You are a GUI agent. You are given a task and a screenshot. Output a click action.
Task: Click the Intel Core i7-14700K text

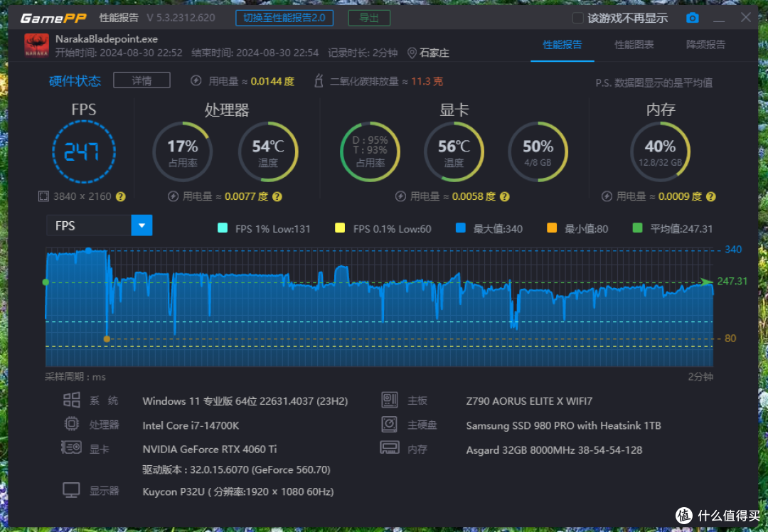point(191,425)
